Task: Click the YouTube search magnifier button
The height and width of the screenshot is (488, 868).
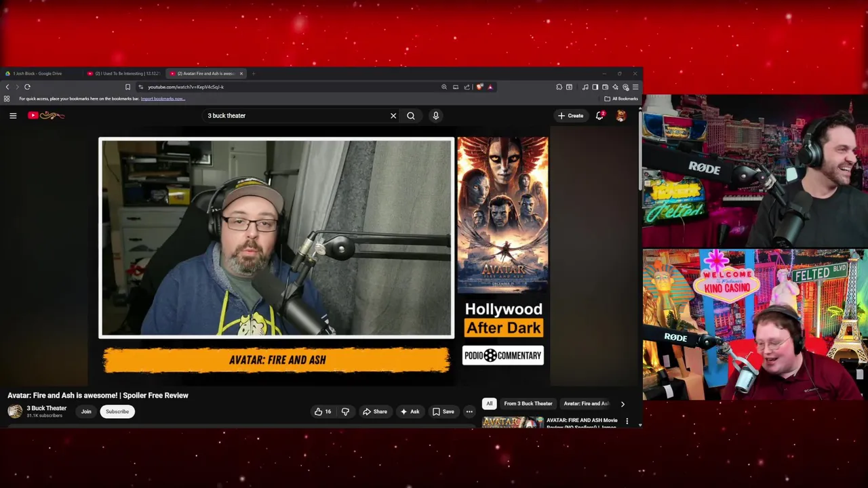Action: point(411,116)
